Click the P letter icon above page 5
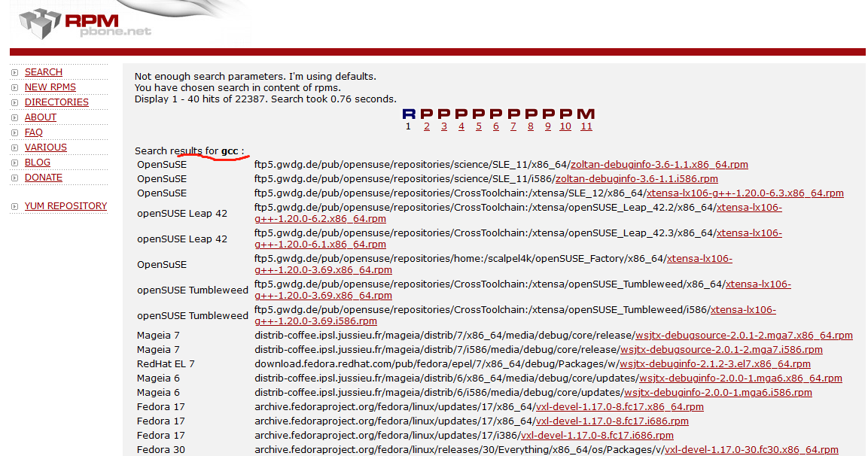This screenshot has height=456, width=868. 478,114
